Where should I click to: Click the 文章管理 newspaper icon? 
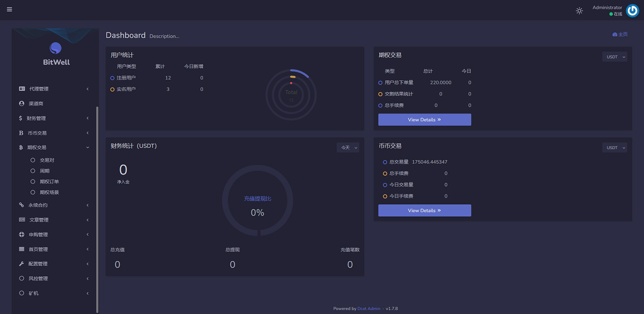(x=22, y=220)
